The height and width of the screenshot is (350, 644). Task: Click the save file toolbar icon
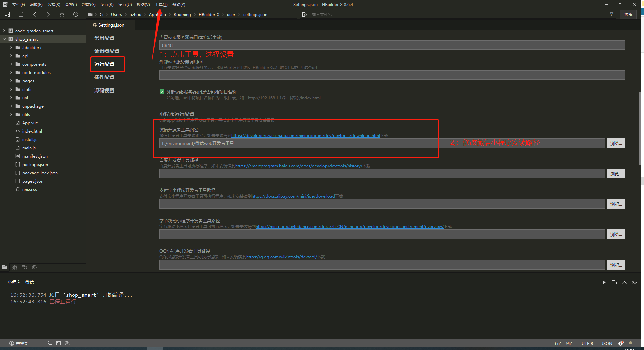click(x=21, y=14)
